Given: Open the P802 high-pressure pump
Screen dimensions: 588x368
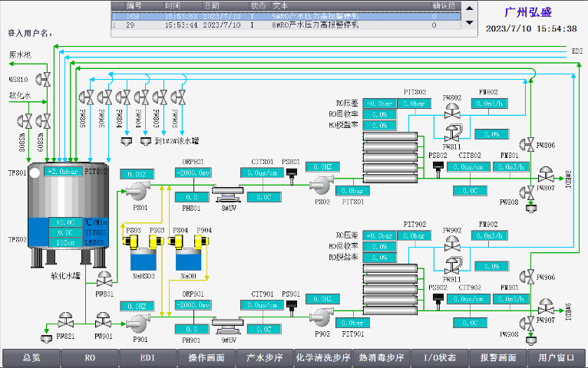Looking at the screenshot, I should [x=320, y=184].
